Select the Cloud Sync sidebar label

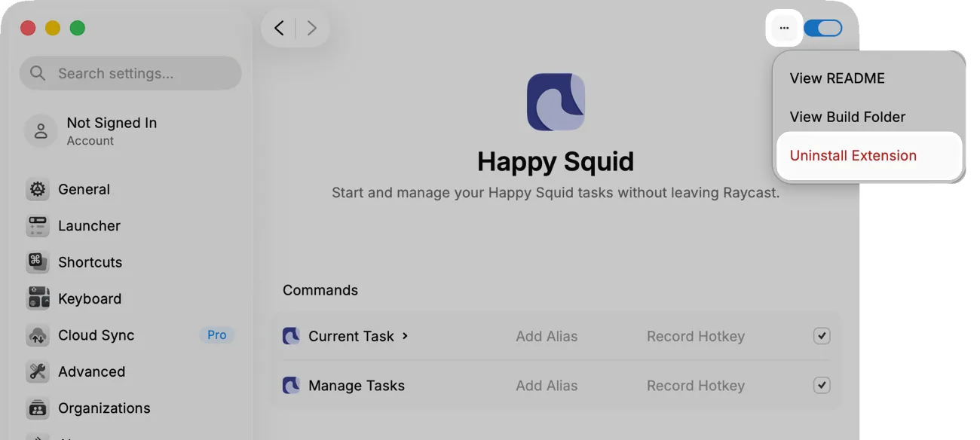[x=96, y=335]
